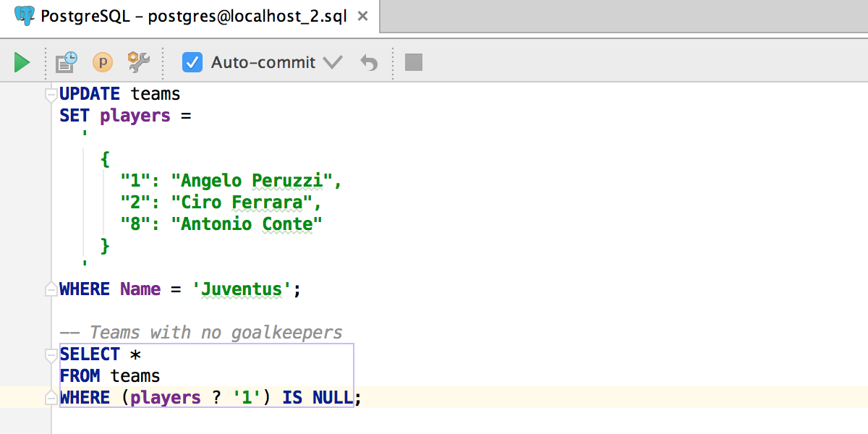Click the 'Teams with no goalkeepers' comment
868x434 pixels.
[201, 333]
